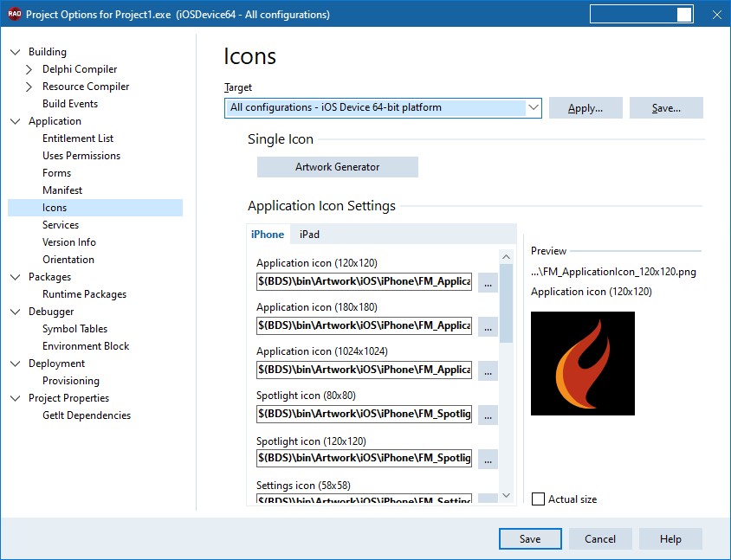Viewport: 731px width, 560px height.
Task: Collapse the Building tree section
Action: [16, 52]
